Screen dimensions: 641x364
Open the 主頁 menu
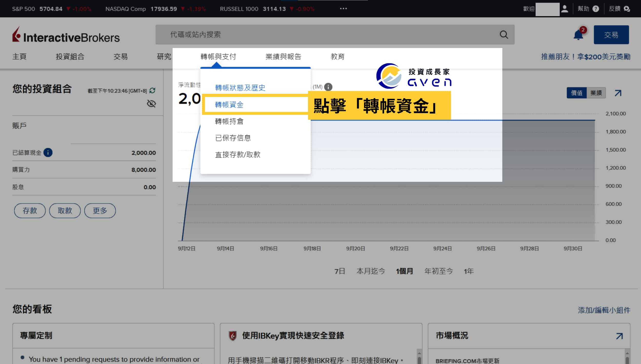(x=19, y=56)
